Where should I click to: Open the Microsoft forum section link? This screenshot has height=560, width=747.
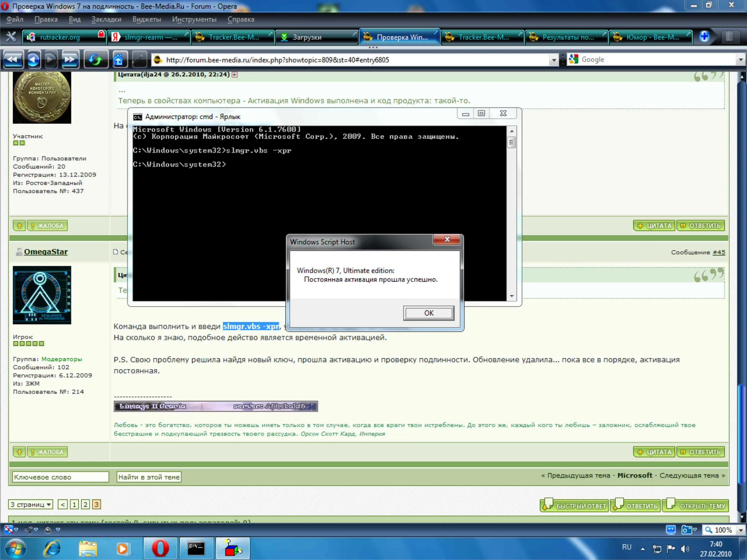coord(634,475)
